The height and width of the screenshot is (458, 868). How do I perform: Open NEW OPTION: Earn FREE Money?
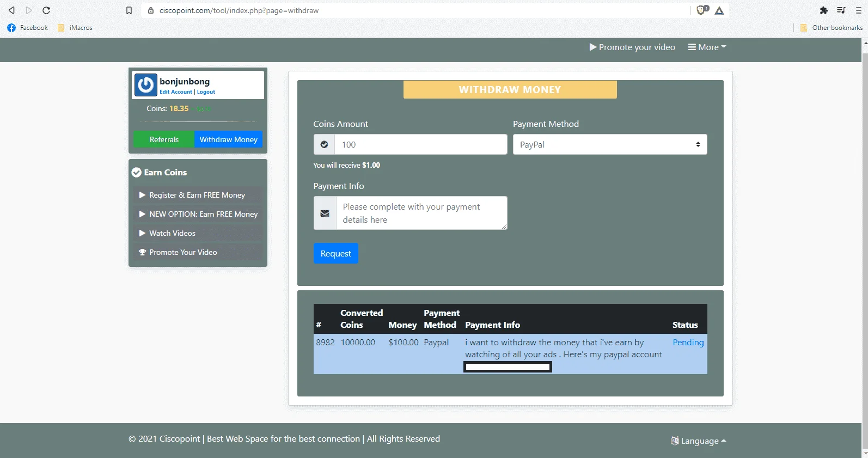[198, 214]
